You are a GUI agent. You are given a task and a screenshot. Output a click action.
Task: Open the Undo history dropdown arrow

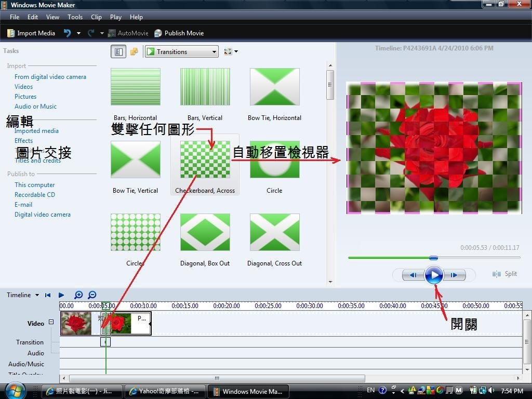[78, 33]
